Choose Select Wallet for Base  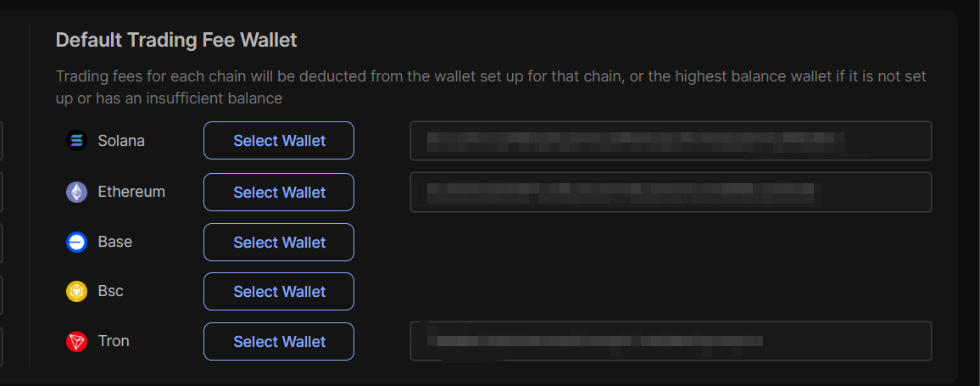(279, 243)
